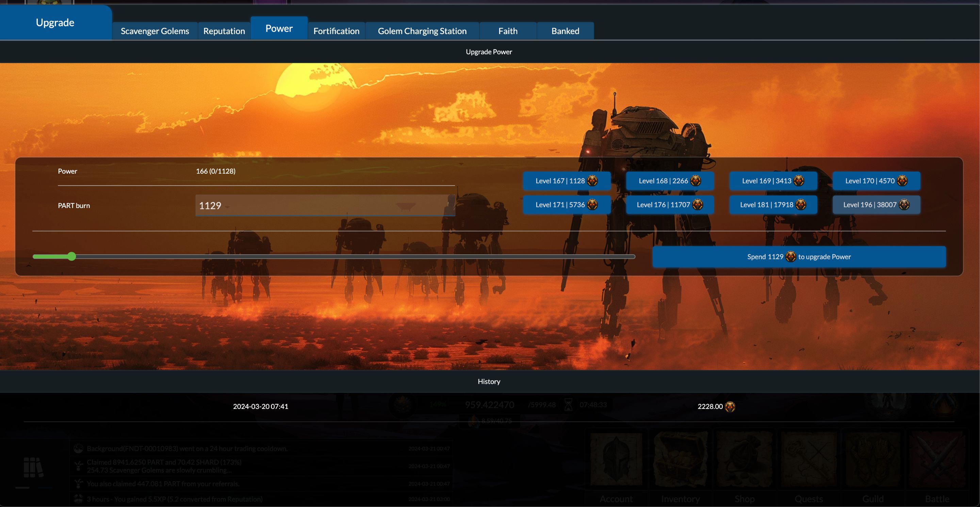Choose the Level 167 | 1128 preset
The width and height of the screenshot is (980, 507).
(567, 181)
